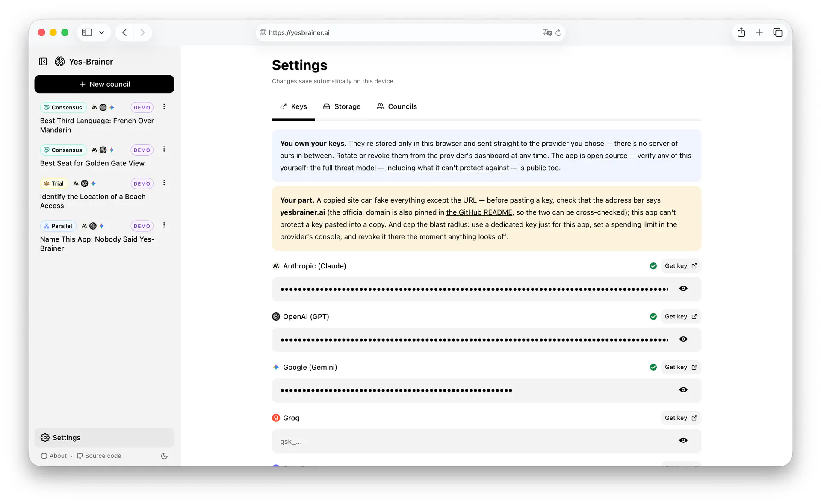
Task: Get key for Anthropic (Claude)
Action: [681, 266]
